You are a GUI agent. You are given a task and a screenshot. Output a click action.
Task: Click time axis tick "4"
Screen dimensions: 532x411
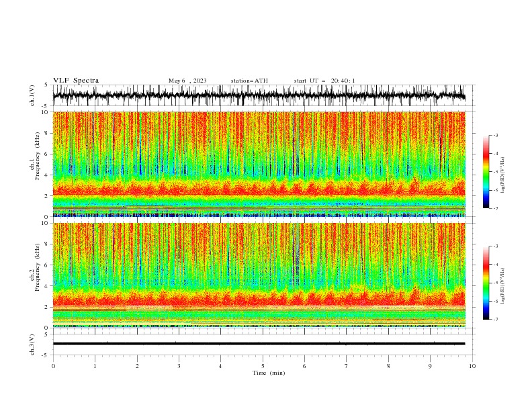pyautogui.click(x=220, y=366)
